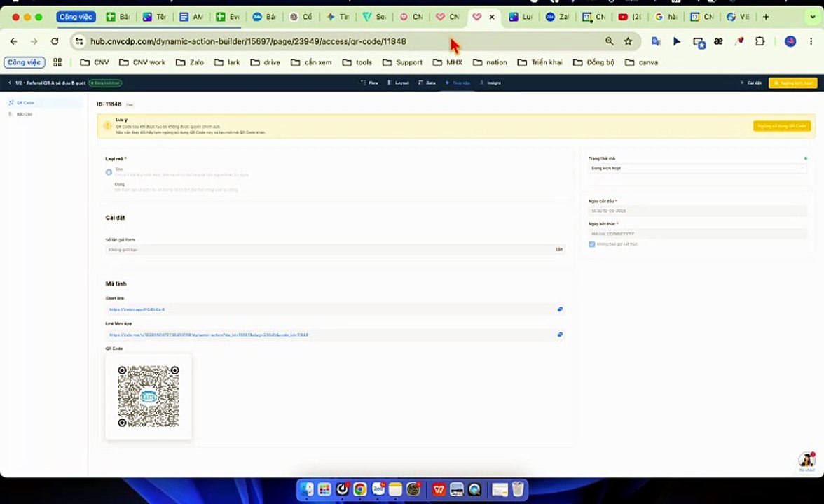Open Cài đặt in the top header
Image resolution: width=824 pixels, height=504 pixels.
coord(750,83)
